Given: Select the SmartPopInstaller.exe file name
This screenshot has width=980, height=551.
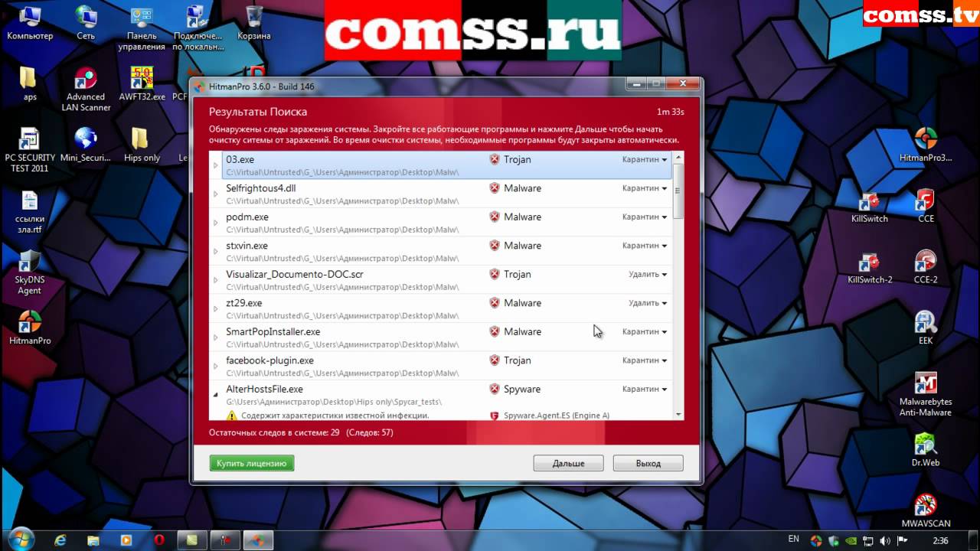Looking at the screenshot, I should (x=273, y=331).
